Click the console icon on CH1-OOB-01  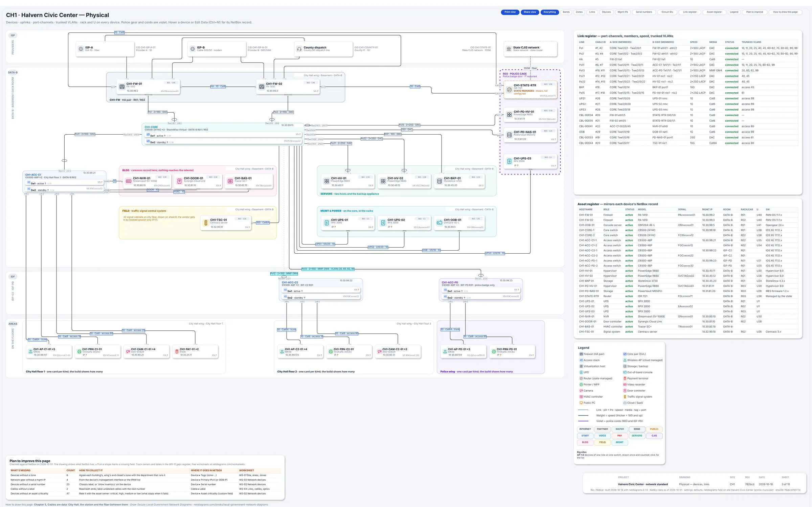pos(439,223)
